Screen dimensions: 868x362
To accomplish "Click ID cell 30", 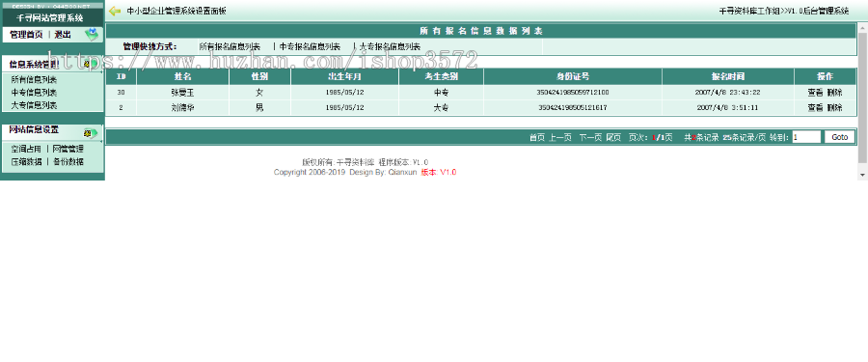I will (121, 93).
